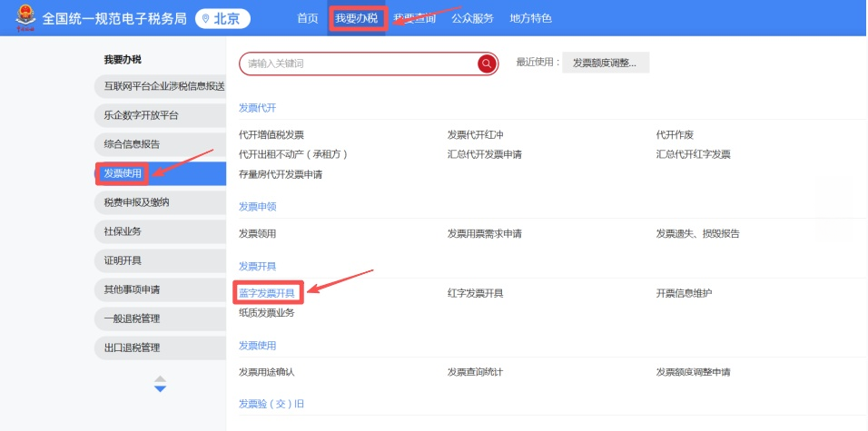The height and width of the screenshot is (431, 868).
Task: Select 一般退税管理 in sidebar
Action: click(x=160, y=318)
